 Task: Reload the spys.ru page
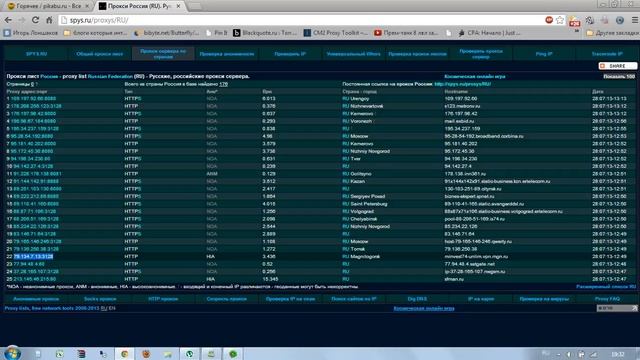(36, 20)
